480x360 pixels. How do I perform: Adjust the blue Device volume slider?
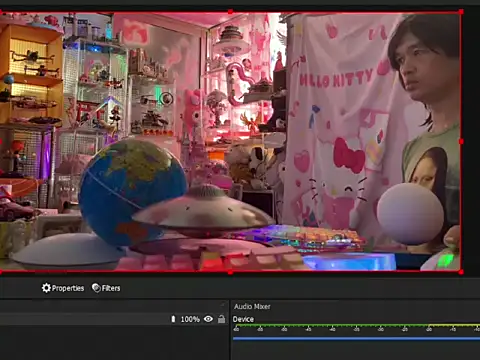point(356,338)
